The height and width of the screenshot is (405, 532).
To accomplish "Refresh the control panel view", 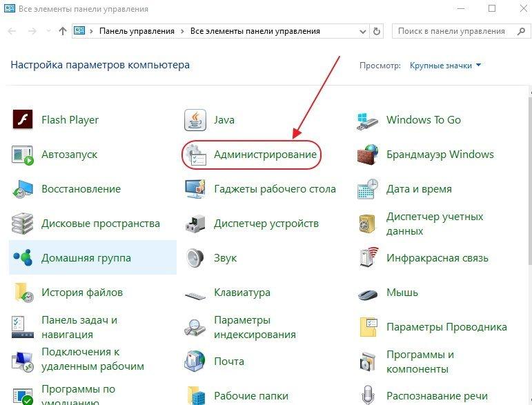I will [377, 32].
